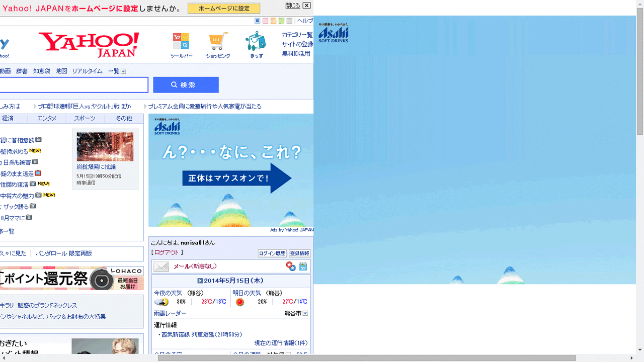This screenshot has width=644, height=362.
Task: Open the 明日の天気 link
Action: pyautogui.click(x=247, y=293)
